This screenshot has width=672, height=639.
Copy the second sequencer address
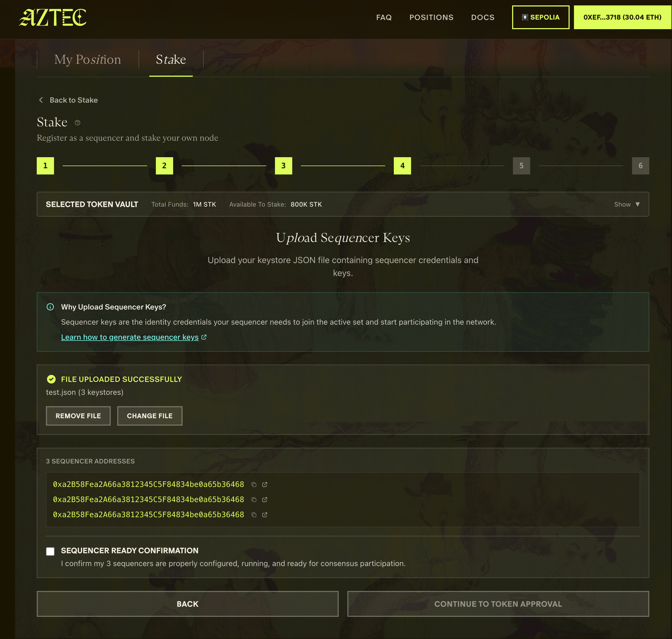click(254, 499)
